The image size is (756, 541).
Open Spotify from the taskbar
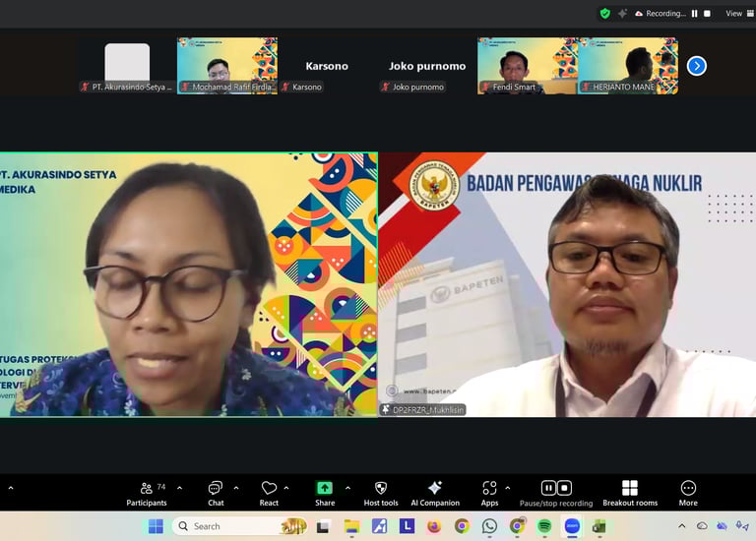pyautogui.click(x=544, y=526)
